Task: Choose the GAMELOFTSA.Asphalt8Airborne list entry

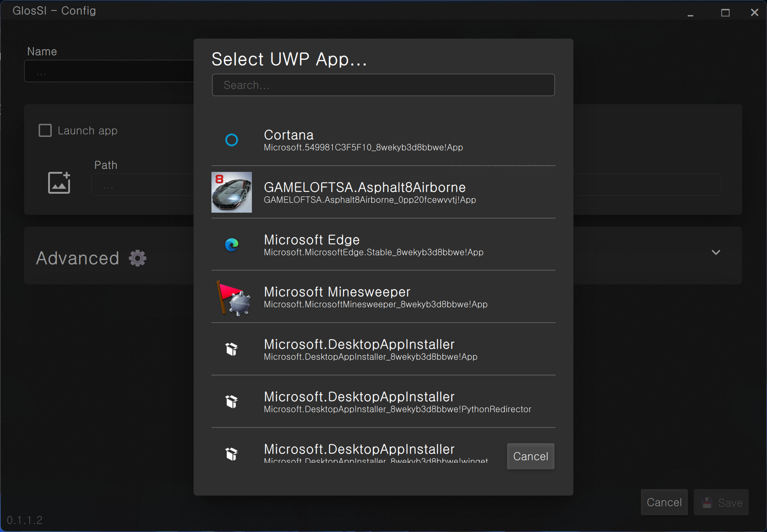Action: [364, 188]
